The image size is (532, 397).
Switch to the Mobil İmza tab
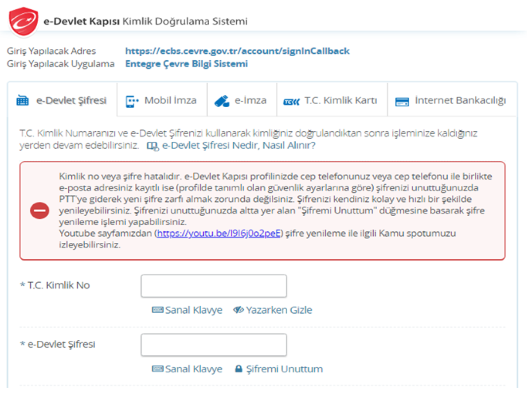click(x=170, y=101)
